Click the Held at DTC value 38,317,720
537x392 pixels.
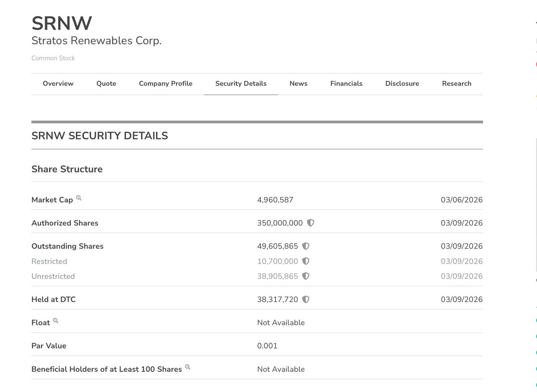pyautogui.click(x=278, y=299)
